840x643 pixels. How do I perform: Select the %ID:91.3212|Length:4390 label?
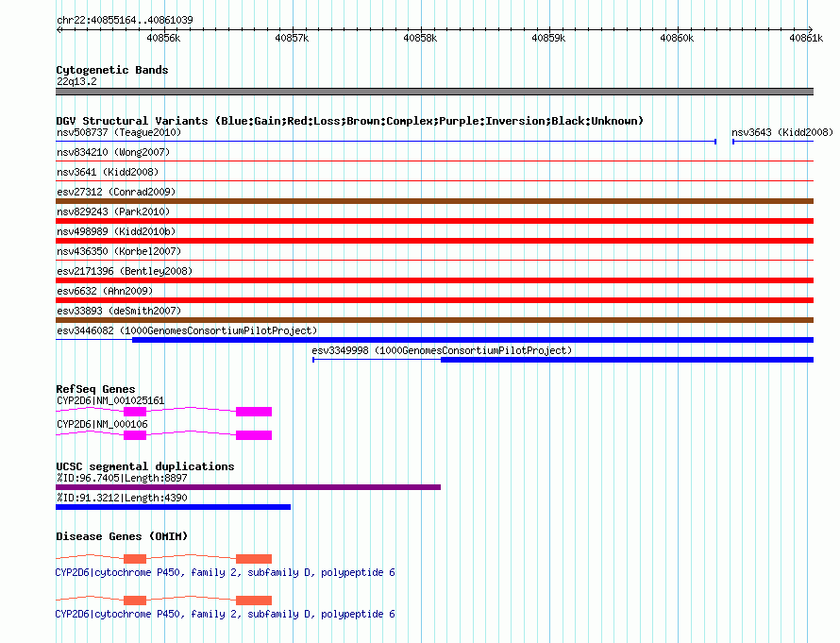tap(122, 498)
